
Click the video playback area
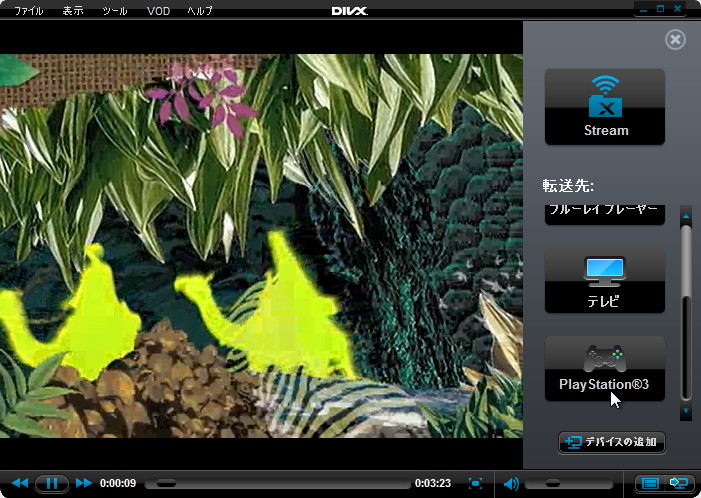tap(262, 245)
